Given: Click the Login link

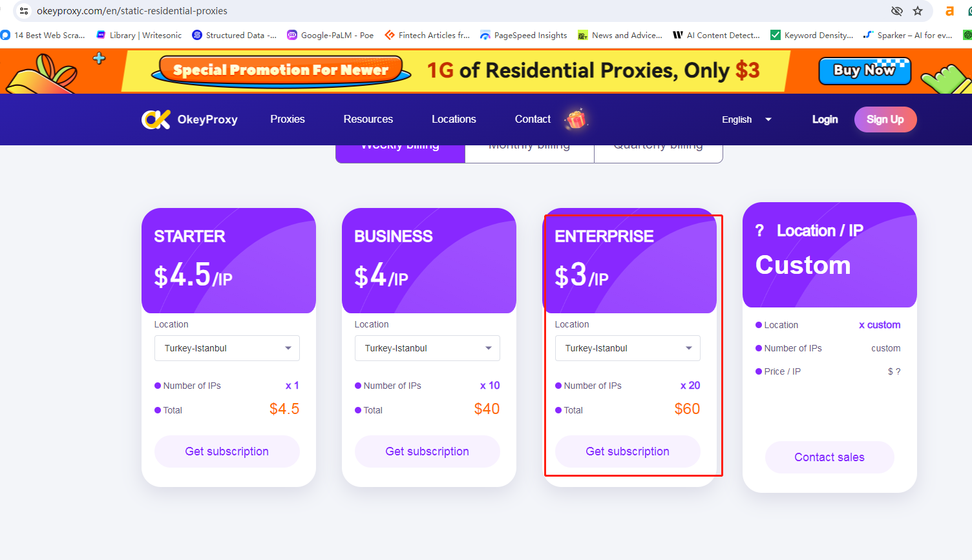Looking at the screenshot, I should pyautogui.click(x=825, y=119).
